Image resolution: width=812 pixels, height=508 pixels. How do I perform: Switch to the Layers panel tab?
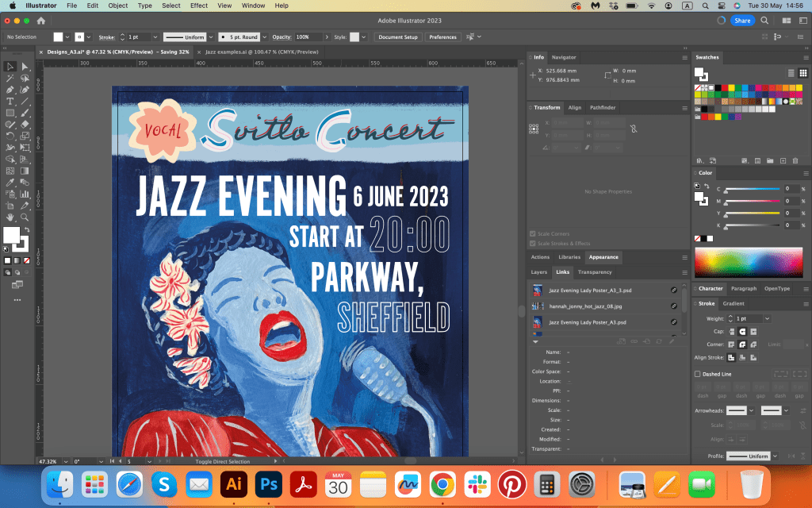[538, 272]
